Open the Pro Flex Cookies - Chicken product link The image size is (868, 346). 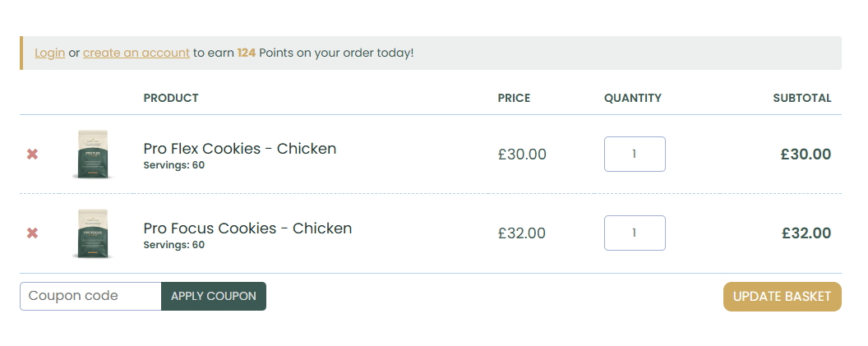239,149
